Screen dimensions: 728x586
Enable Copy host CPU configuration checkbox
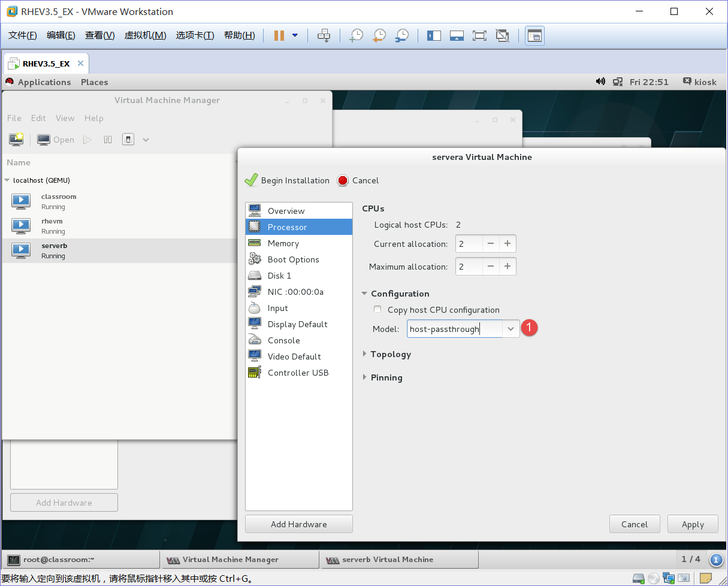[x=377, y=310]
